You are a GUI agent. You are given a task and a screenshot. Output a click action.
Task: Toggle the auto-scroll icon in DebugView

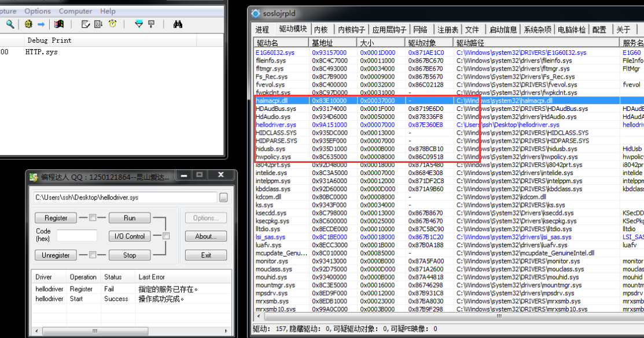coord(98,25)
